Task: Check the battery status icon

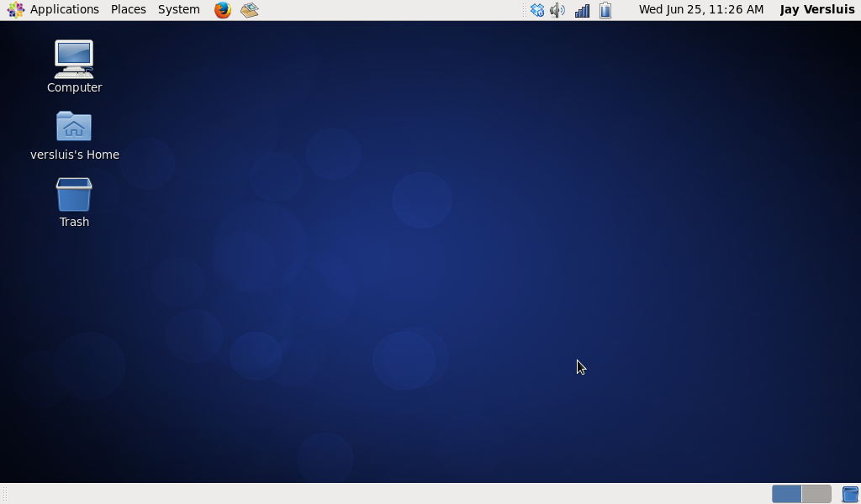Action: pos(605,10)
